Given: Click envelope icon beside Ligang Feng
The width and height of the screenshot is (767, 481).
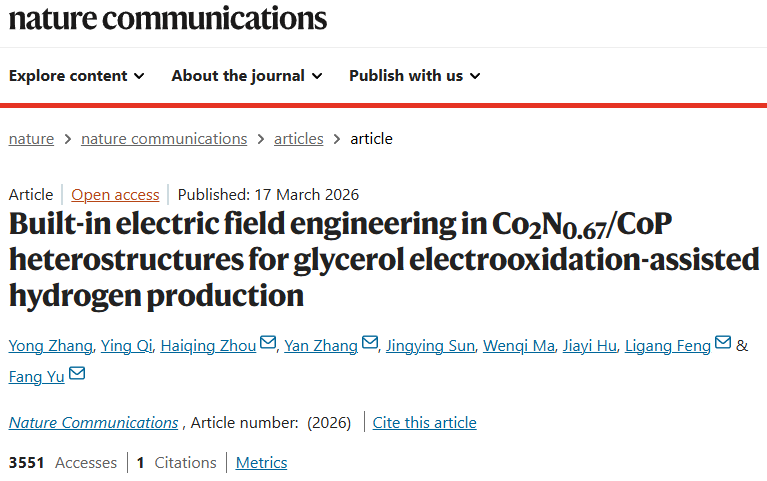Looking at the screenshot, I should pyautogui.click(x=724, y=344).
